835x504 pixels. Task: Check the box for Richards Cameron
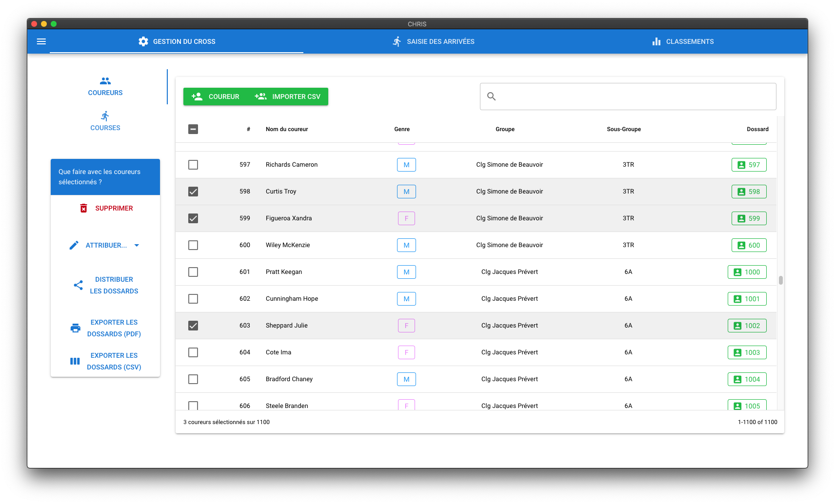[x=193, y=165]
